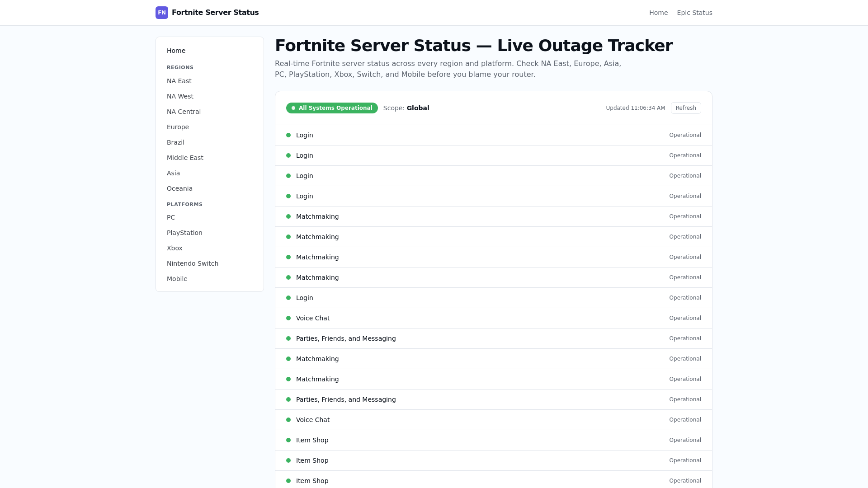Open the NA West region page

pos(210,96)
